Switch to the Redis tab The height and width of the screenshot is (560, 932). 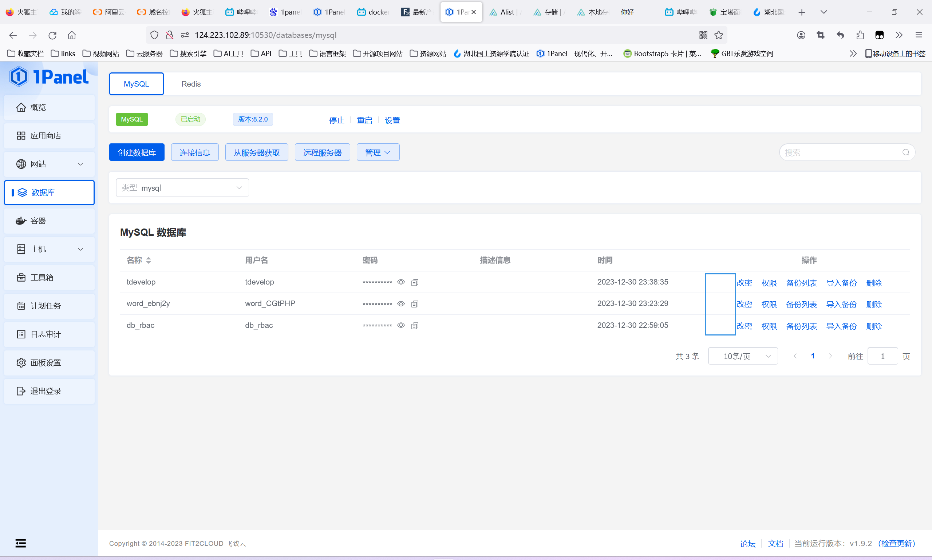191,84
